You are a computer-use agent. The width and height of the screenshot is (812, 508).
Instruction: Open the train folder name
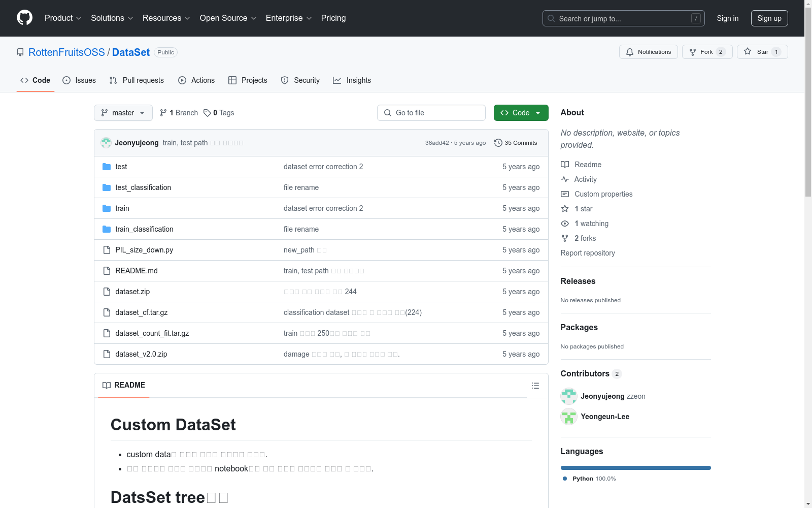click(x=122, y=208)
